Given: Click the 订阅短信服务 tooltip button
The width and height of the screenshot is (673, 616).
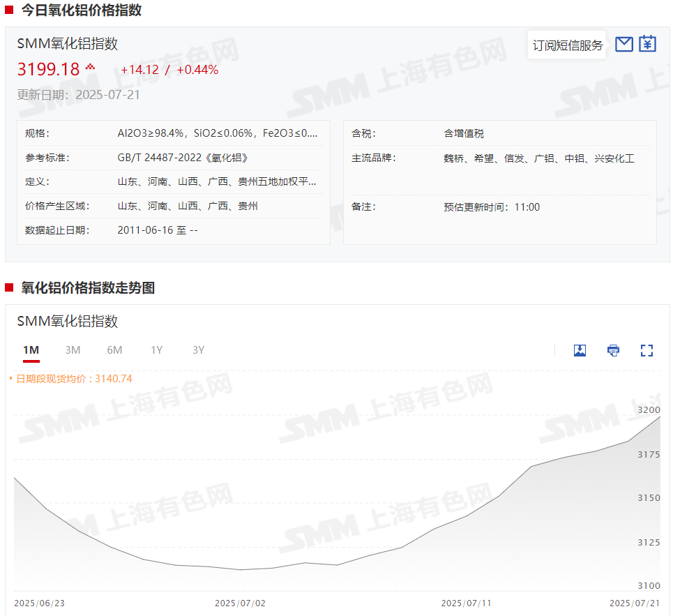Looking at the screenshot, I should (568, 45).
